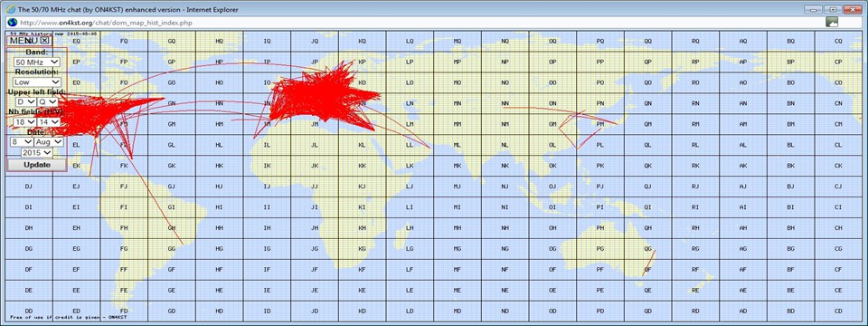
Task: Open the horizontal fields count dropdown showing 18
Action: (25, 121)
